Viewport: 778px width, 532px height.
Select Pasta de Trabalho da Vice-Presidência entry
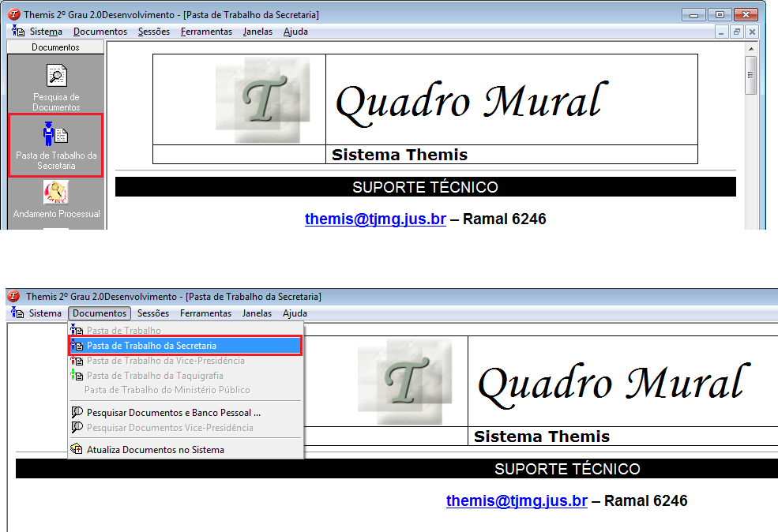[185, 361]
